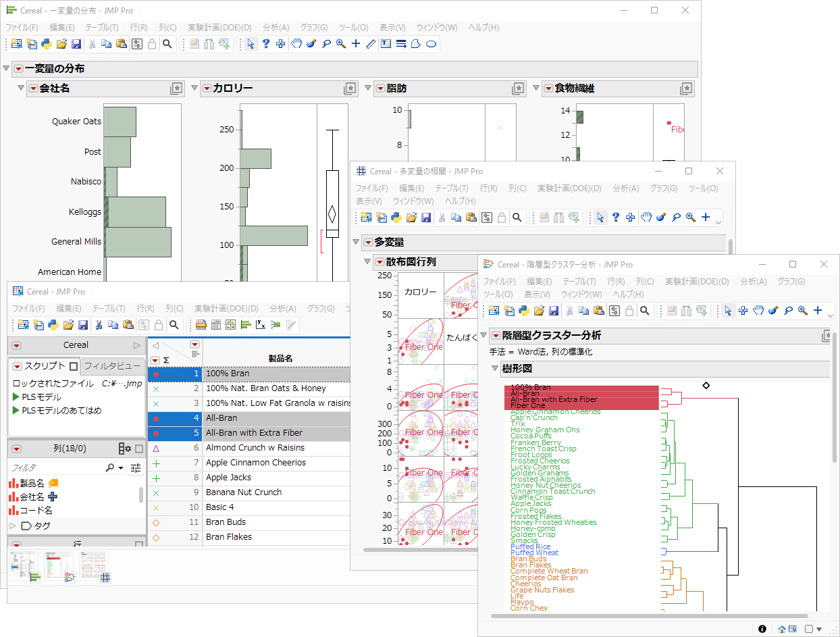This screenshot has width=840, height=637.
Task: Open the Distribution report thumbnail at bottom
Action: coord(26,567)
